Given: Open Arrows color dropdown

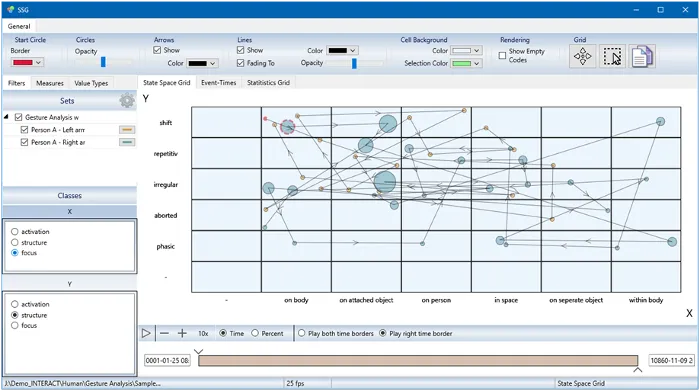Looking at the screenshot, I should [202, 63].
